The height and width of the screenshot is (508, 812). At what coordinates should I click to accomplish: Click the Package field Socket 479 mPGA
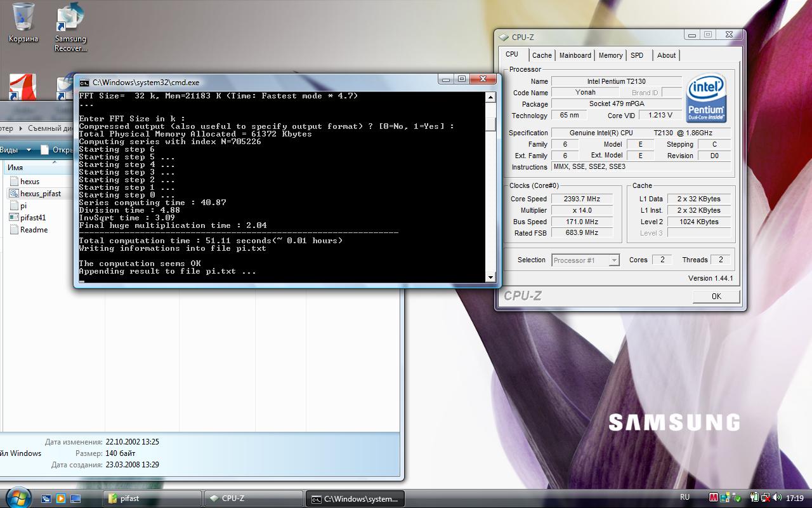(x=617, y=104)
